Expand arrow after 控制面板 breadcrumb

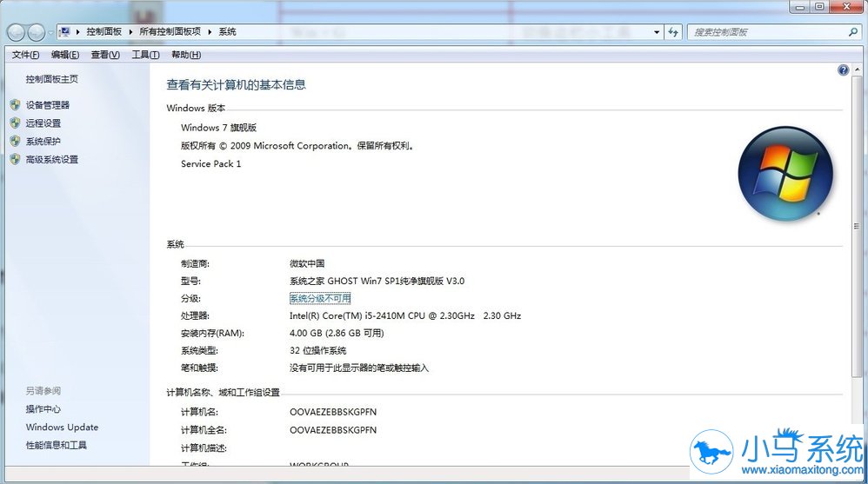point(130,32)
